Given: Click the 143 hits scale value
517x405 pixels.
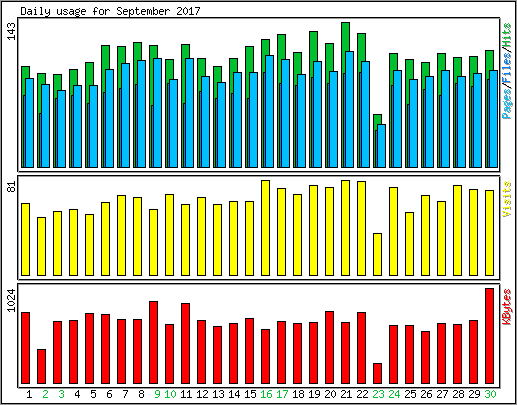Looking at the screenshot, I should pyautogui.click(x=12, y=31).
